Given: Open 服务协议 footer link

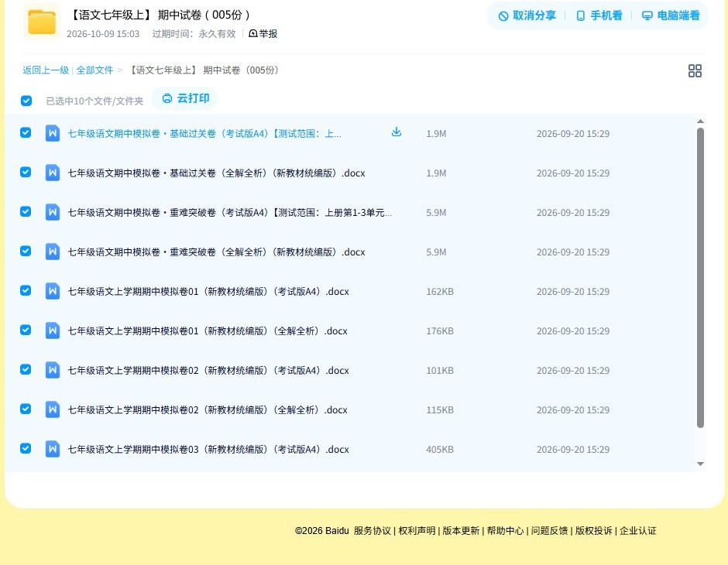Looking at the screenshot, I should tap(373, 531).
